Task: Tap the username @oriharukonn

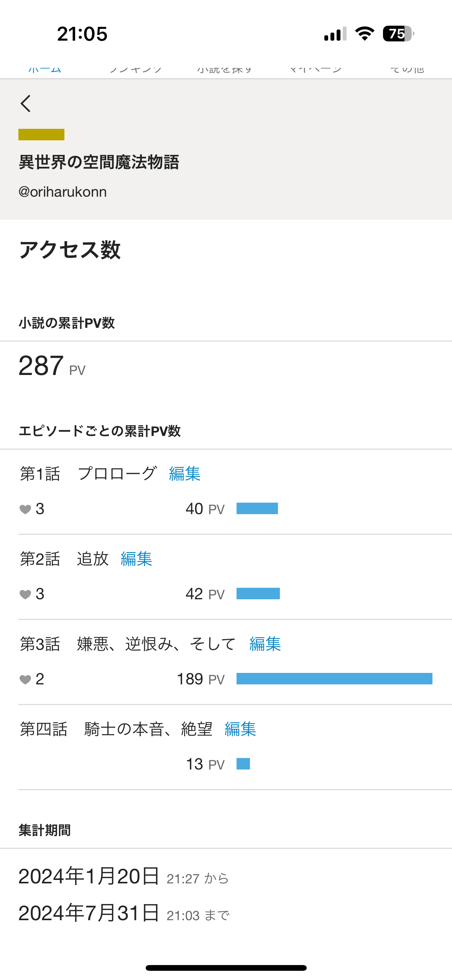Action: 63,192
